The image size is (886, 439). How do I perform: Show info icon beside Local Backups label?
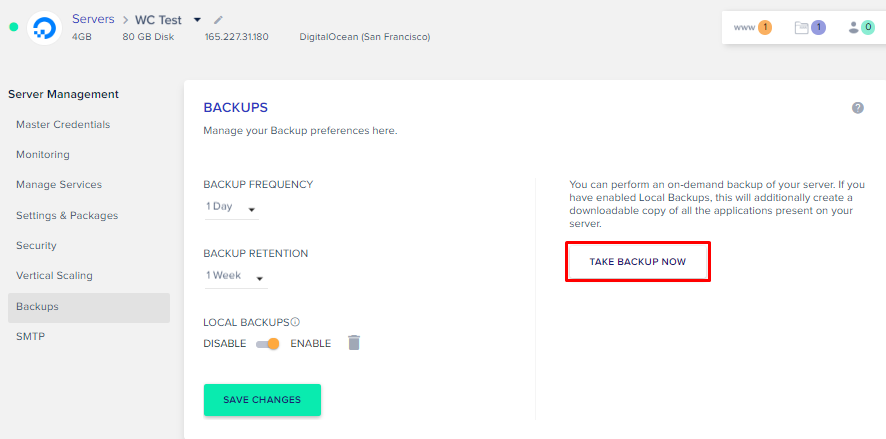pyautogui.click(x=295, y=322)
